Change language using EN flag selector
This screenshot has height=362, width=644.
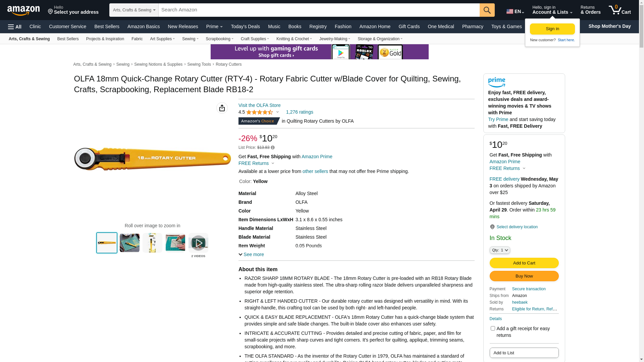coord(515,11)
